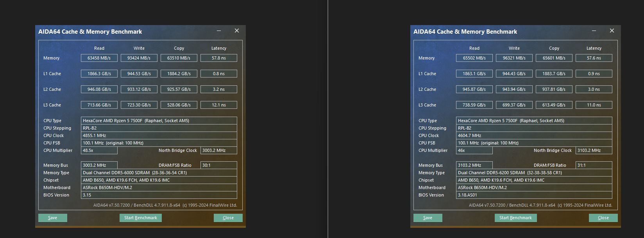Select L2 Cache latency 3.2 ns
Image resolution: width=644 pixels, height=238 pixels.
pos(219,89)
